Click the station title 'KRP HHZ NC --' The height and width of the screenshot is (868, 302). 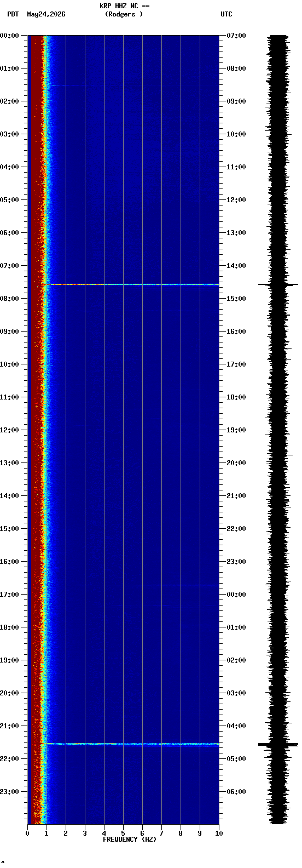coord(125,6)
